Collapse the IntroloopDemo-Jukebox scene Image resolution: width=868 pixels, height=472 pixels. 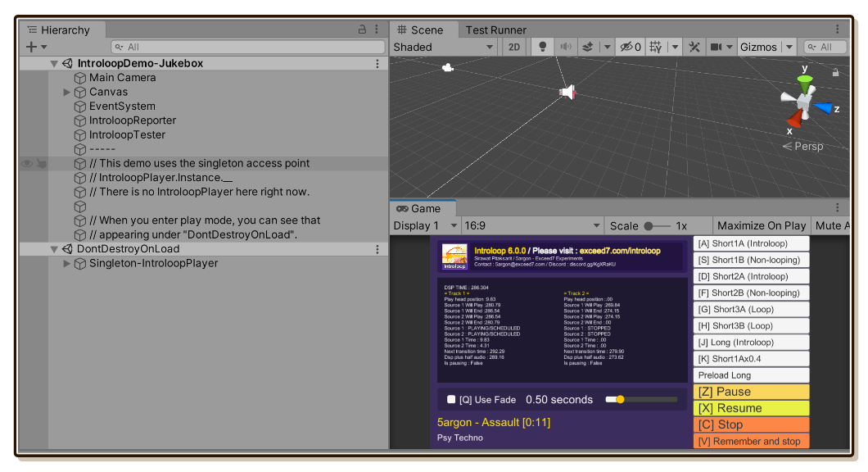pyautogui.click(x=54, y=64)
